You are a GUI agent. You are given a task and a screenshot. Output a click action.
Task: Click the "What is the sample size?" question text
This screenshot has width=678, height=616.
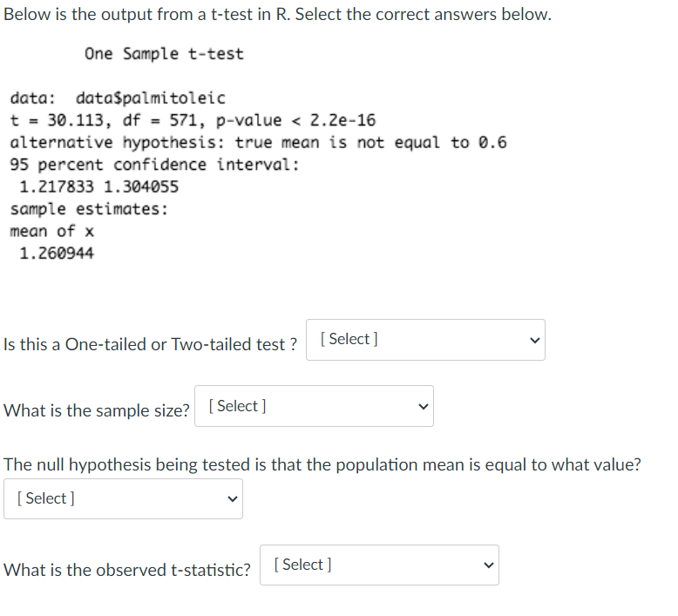coord(97,410)
